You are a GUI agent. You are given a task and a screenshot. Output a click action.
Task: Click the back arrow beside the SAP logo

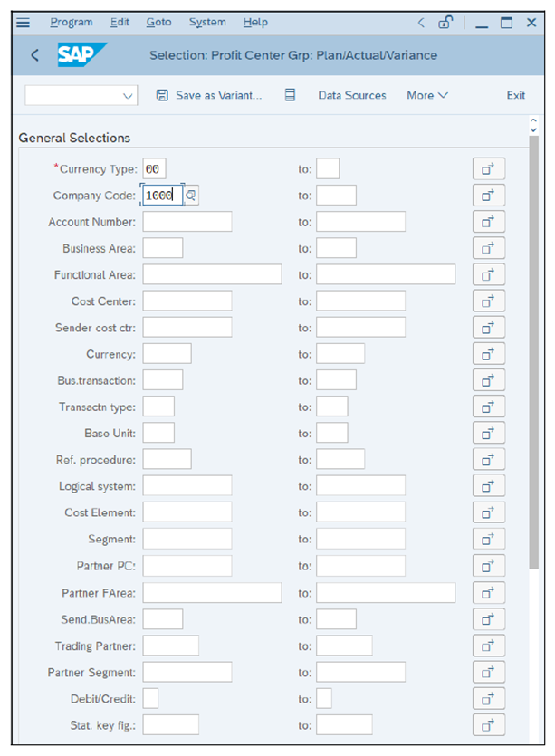click(x=33, y=54)
